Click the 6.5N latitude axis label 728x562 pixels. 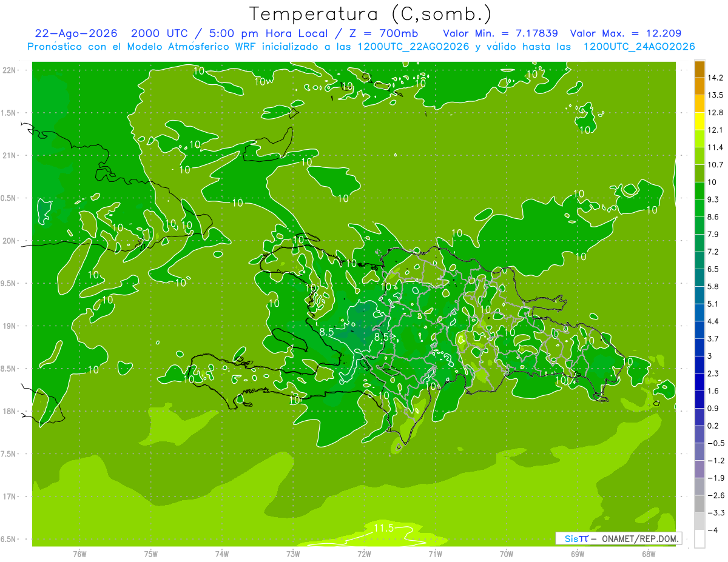click(9, 540)
